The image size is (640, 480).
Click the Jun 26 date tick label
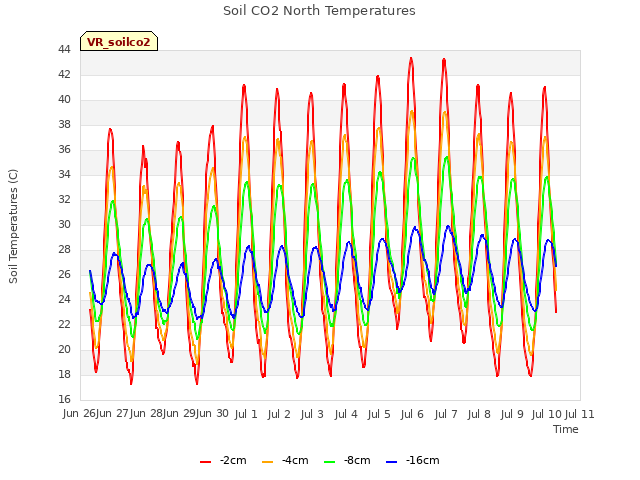pyautogui.click(x=79, y=414)
